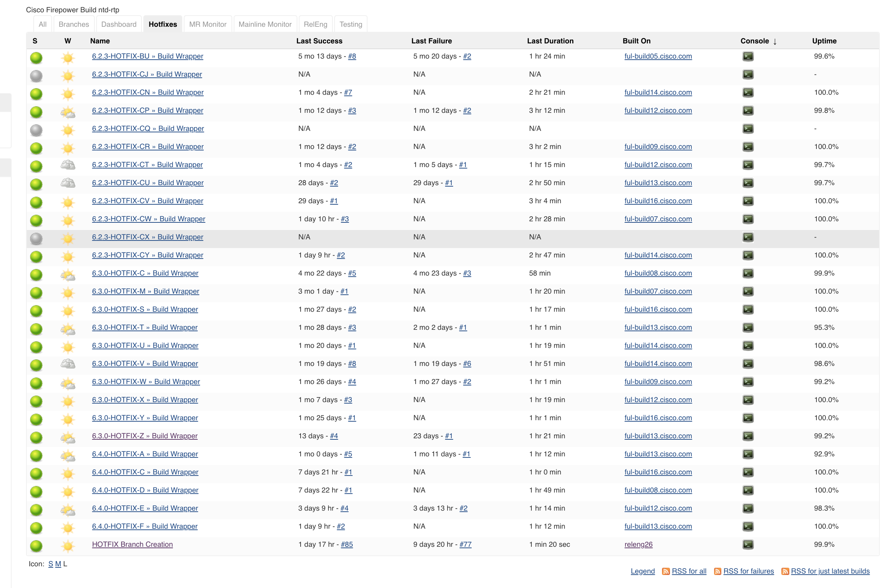
Task: Click the weather icon for 6.3.0-HOTFIX-V
Action: click(x=68, y=363)
